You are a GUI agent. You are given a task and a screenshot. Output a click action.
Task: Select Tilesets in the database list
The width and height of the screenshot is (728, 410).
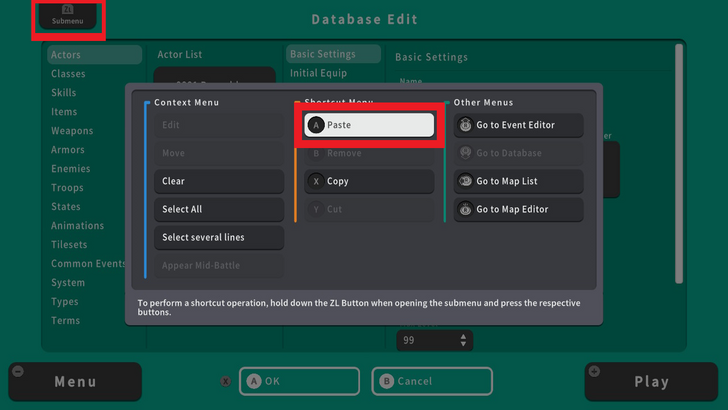69,245
